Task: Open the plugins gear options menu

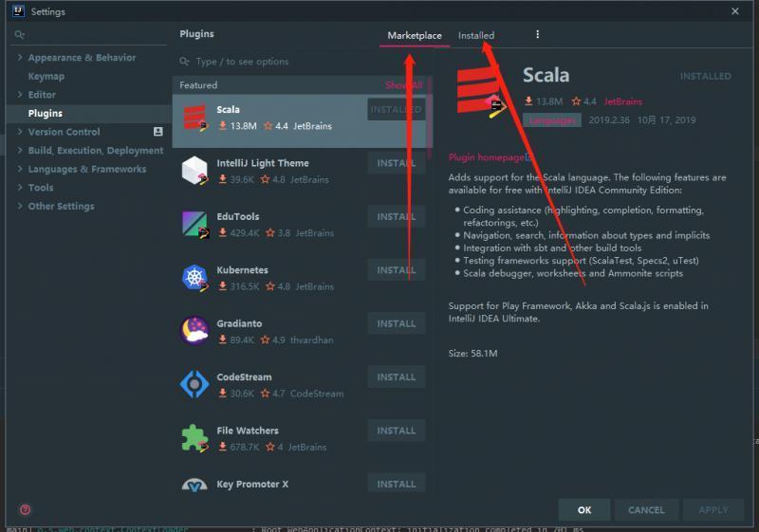Action: point(537,34)
